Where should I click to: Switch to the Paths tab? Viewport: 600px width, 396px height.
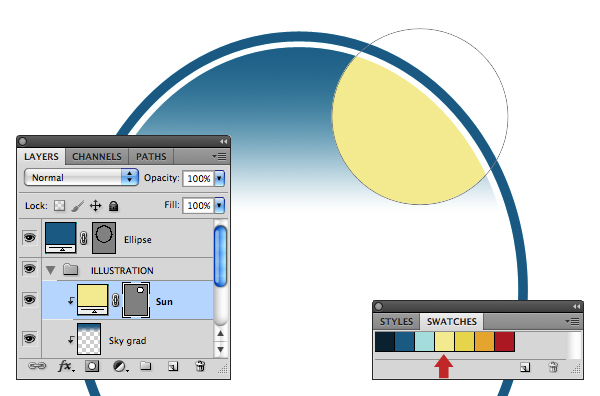[x=151, y=156]
